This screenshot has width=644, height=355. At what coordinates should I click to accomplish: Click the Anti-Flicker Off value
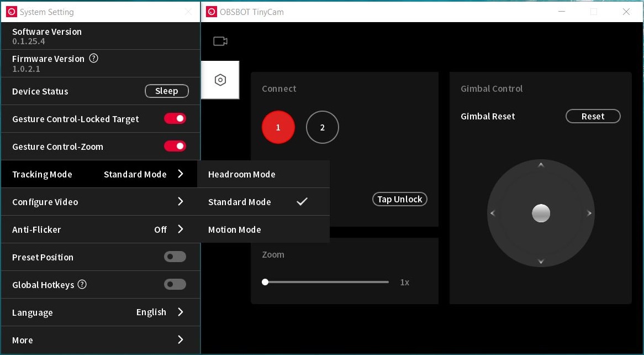point(160,229)
